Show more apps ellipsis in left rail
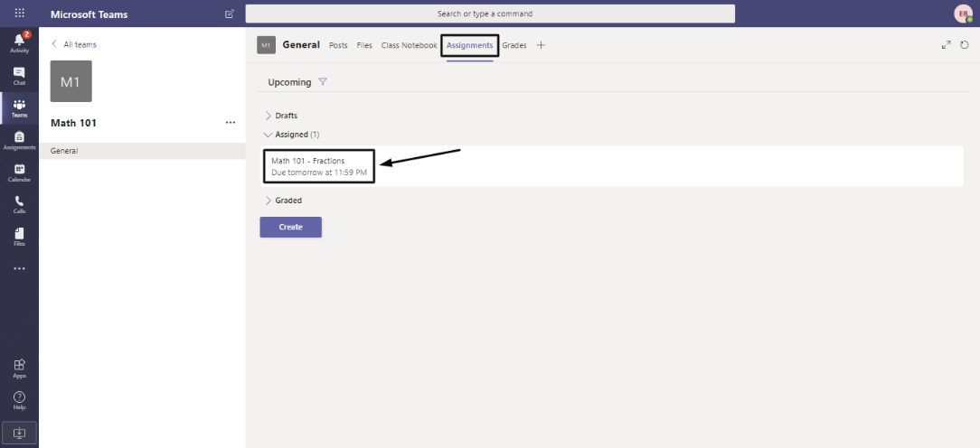Viewport: 980px width, 448px height. [19, 268]
